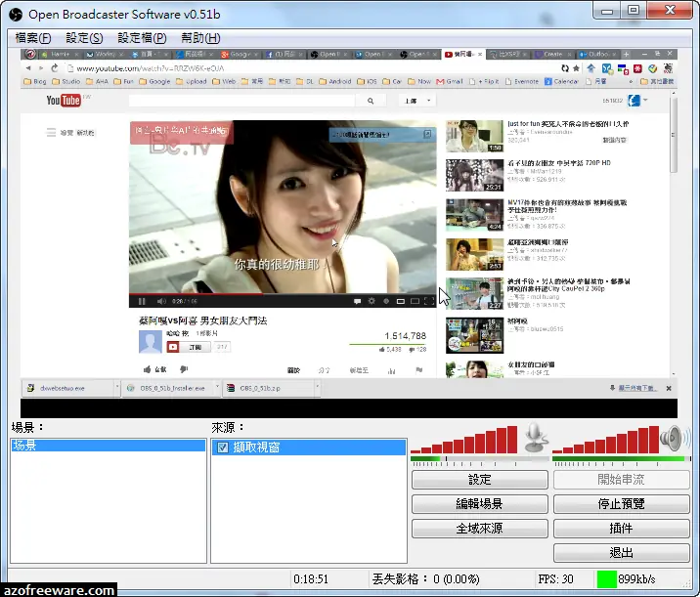Switch to the Outlook browser tab
700x597 pixels.
click(x=597, y=54)
